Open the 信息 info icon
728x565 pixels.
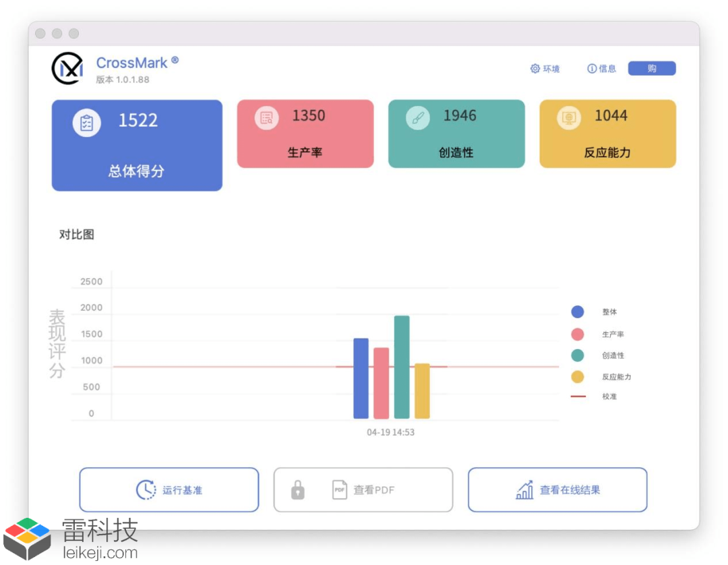point(592,69)
